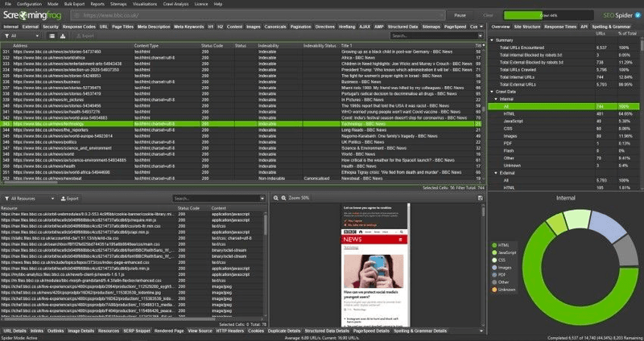Open the main table search options dropdown arrow
644x341 pixels.
point(481,36)
